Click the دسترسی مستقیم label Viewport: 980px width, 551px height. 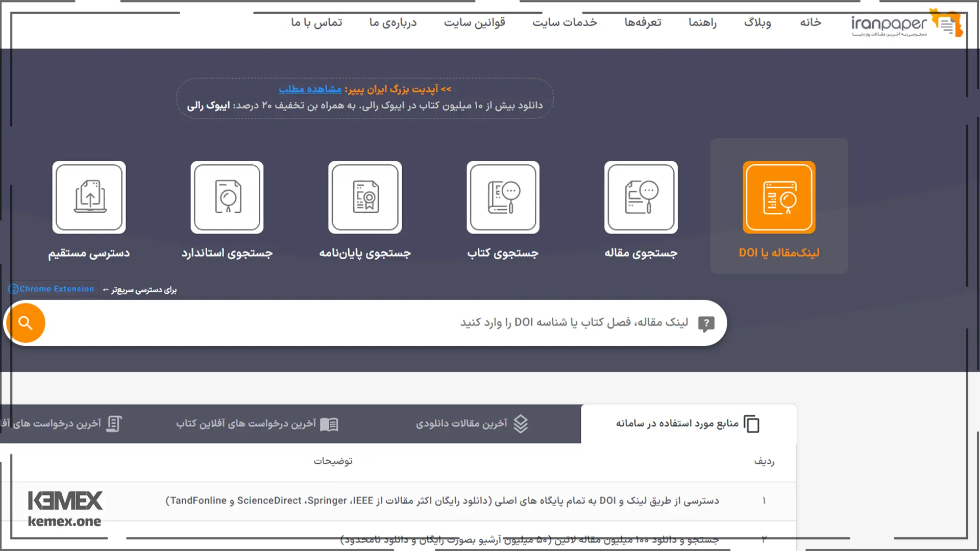point(89,253)
